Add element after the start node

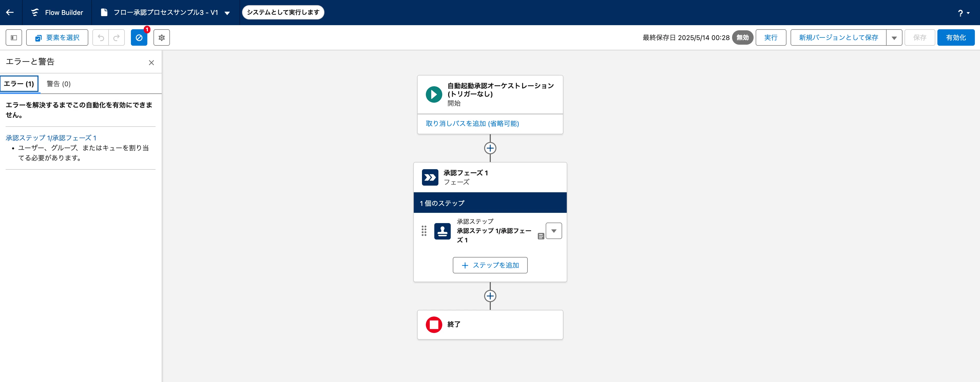click(490, 148)
